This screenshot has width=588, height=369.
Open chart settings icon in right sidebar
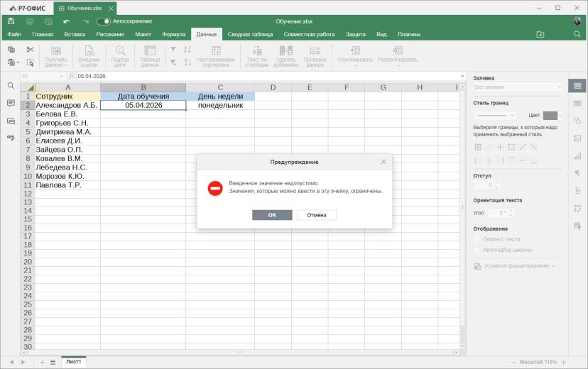(577, 156)
